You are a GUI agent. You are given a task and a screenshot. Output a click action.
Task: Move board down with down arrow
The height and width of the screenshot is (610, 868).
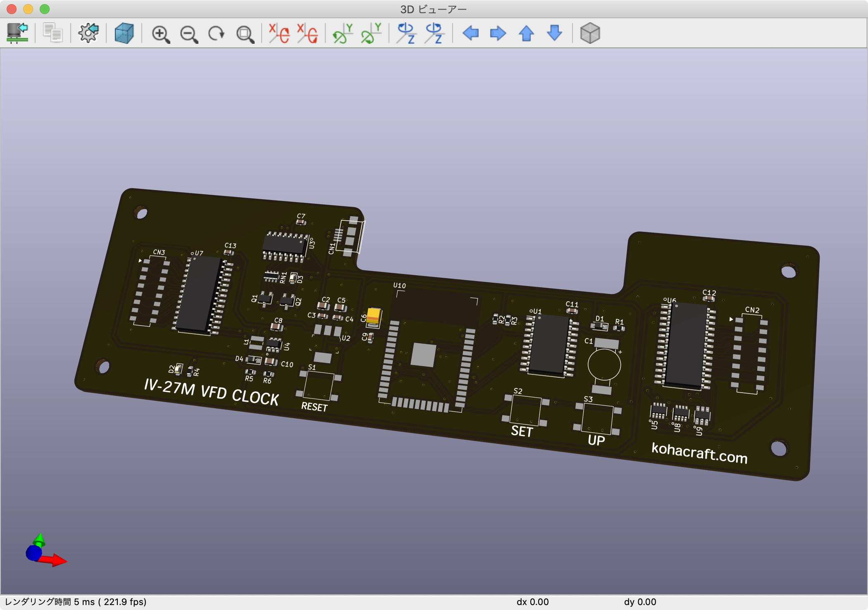pyautogui.click(x=554, y=33)
